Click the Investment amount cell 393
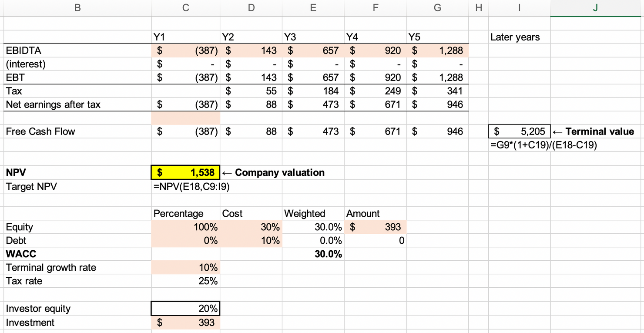Viewport: 644px width, 333px height. pyautogui.click(x=186, y=322)
